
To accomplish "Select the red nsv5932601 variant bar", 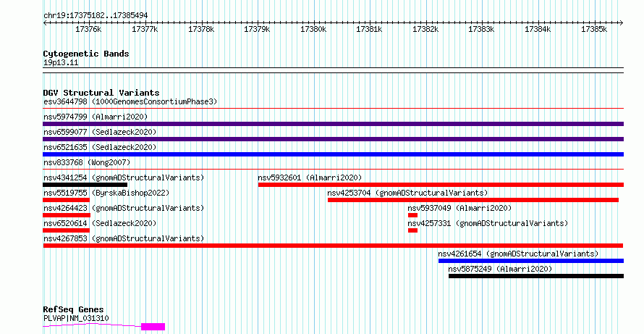I will click(441, 185).
